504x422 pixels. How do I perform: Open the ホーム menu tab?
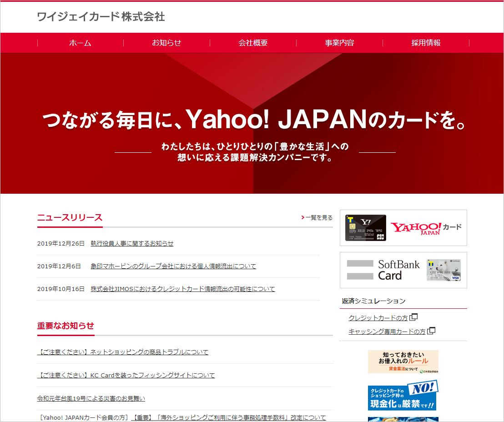click(80, 43)
